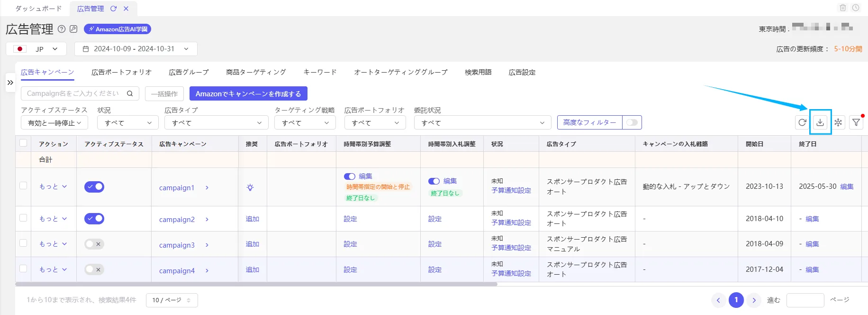This screenshot has height=315, width=868.
Task: Toggle campaign2 active status switch
Action: [94, 219]
